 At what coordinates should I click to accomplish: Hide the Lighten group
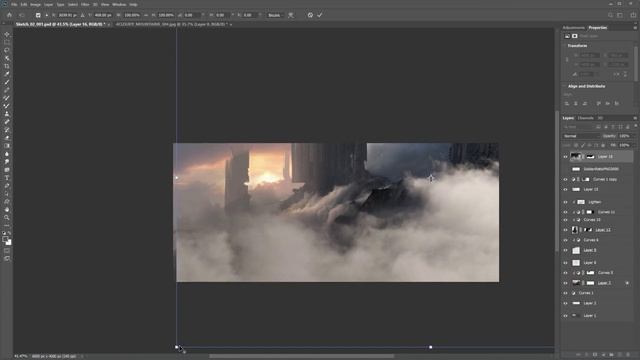[x=565, y=202]
